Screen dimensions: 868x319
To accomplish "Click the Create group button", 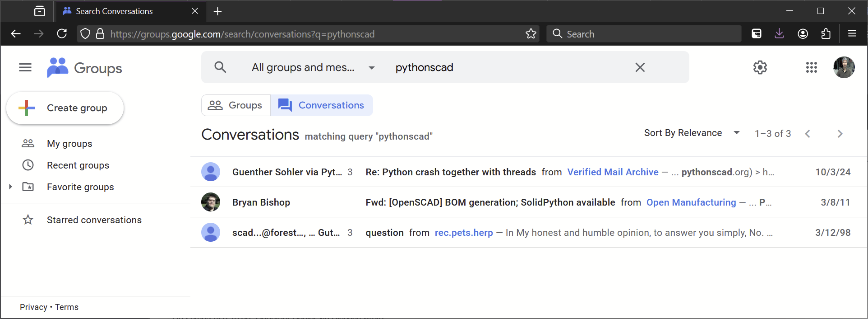I will click(65, 108).
